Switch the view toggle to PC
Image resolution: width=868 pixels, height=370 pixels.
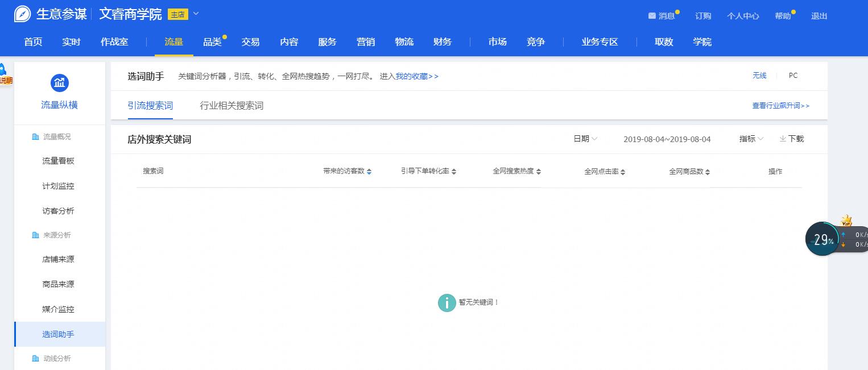tap(793, 75)
